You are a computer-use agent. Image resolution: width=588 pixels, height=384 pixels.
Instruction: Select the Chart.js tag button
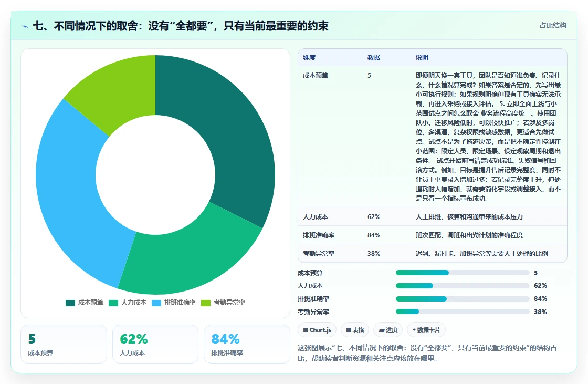[317, 330]
